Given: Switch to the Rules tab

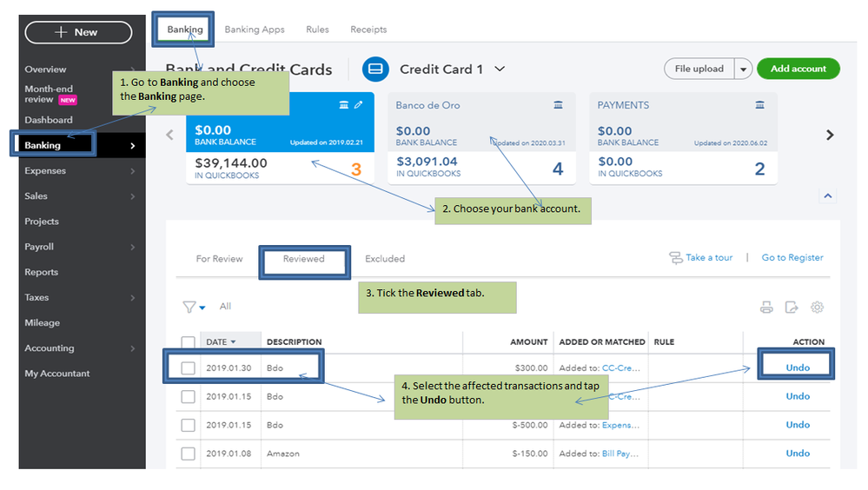Looking at the screenshot, I should tap(317, 30).
